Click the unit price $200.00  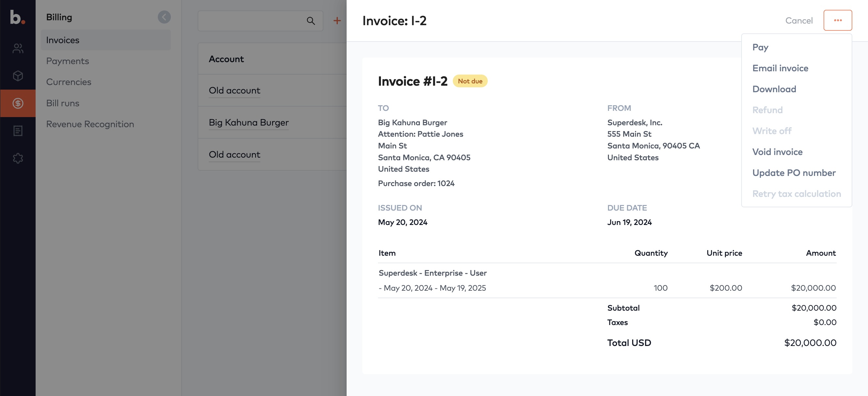(x=726, y=288)
